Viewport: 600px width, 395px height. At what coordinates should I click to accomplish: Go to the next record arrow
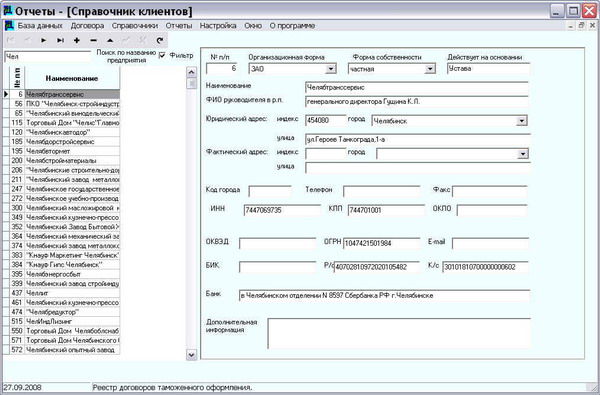(43, 40)
